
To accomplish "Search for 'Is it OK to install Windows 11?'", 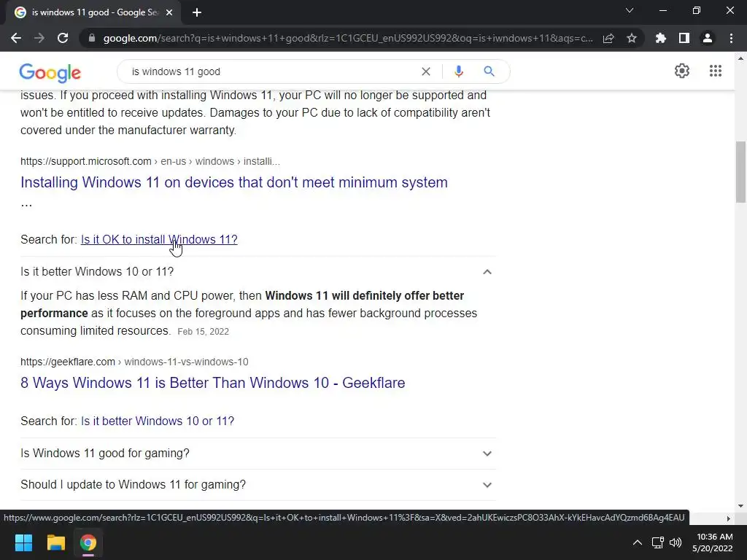I will (159, 239).
